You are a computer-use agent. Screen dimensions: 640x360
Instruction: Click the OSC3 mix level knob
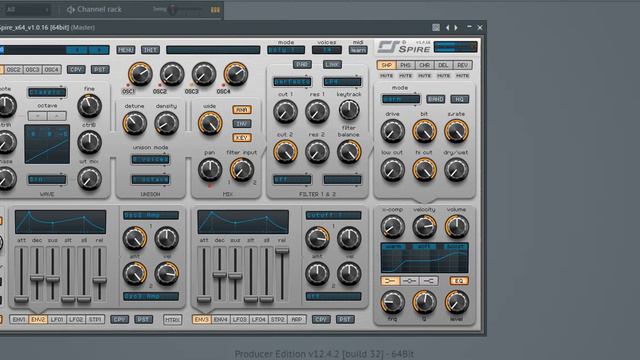click(x=204, y=74)
